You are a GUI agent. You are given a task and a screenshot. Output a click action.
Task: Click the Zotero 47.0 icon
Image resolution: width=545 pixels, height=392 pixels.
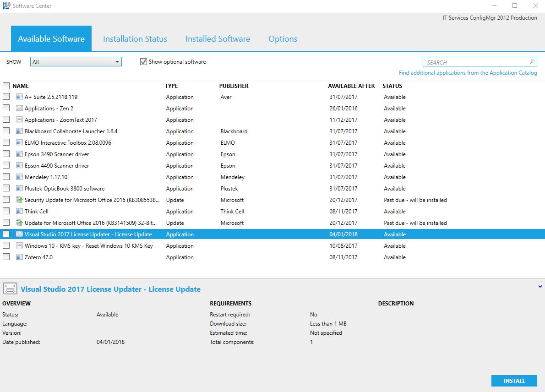19,257
